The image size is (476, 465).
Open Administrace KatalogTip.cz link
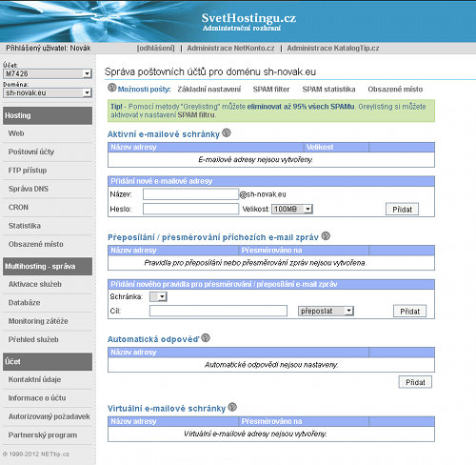click(333, 49)
